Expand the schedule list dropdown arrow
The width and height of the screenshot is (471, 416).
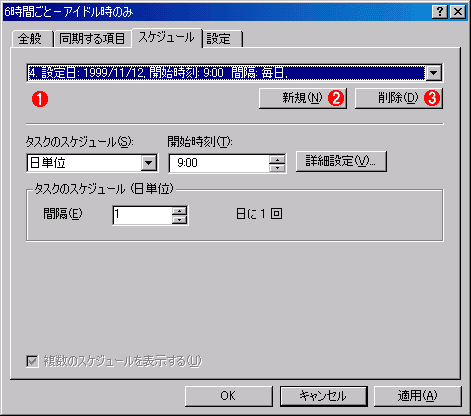click(433, 72)
